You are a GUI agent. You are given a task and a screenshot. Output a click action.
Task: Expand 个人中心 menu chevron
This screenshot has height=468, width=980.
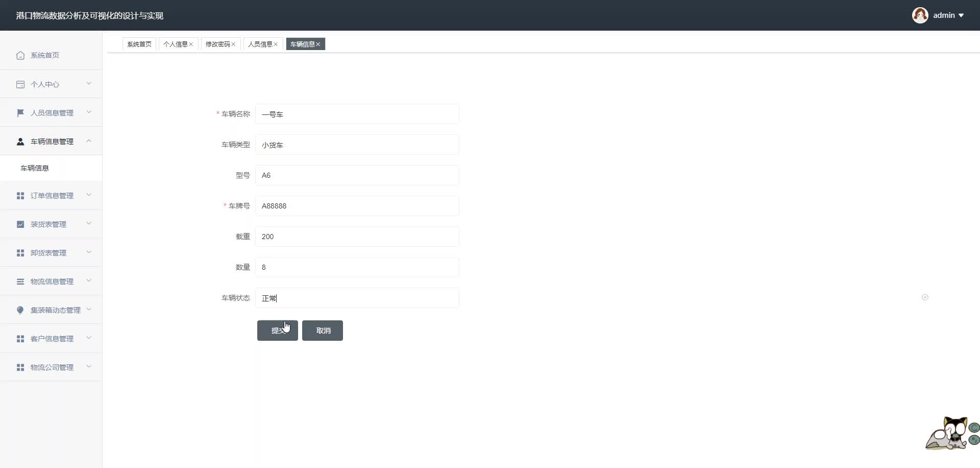[89, 83]
